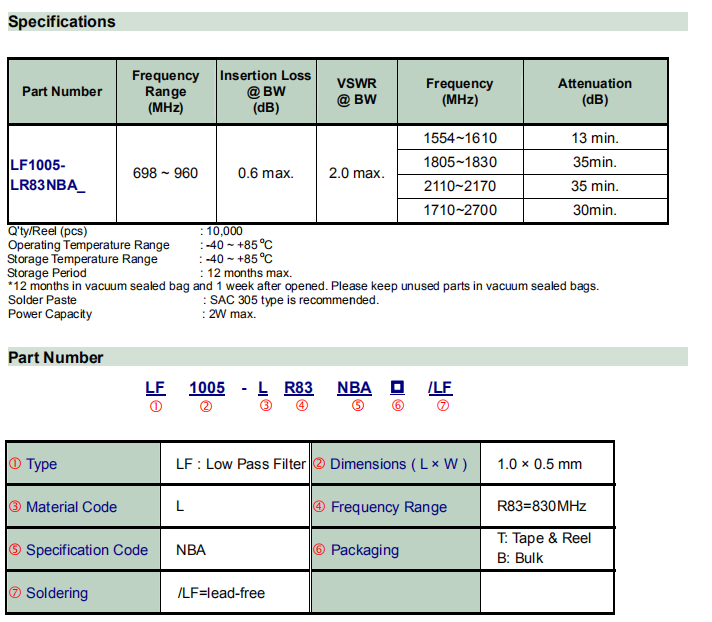712x622 pixels.
Task: Click the '13 min.' attenuation value
Action: pyautogui.click(x=595, y=138)
